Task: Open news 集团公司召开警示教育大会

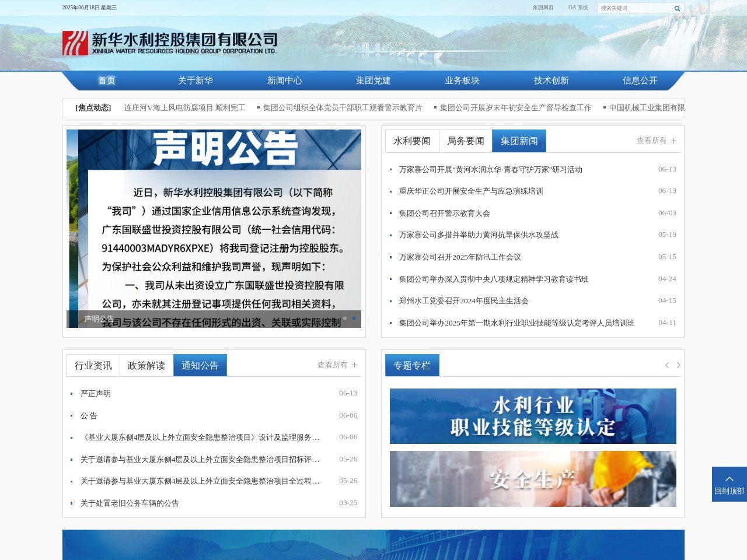Action: (445, 213)
